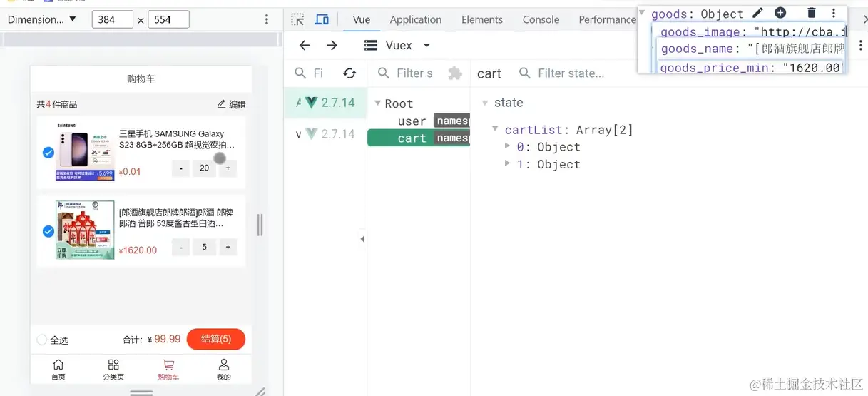Delete goods object with trash icon

click(x=812, y=13)
